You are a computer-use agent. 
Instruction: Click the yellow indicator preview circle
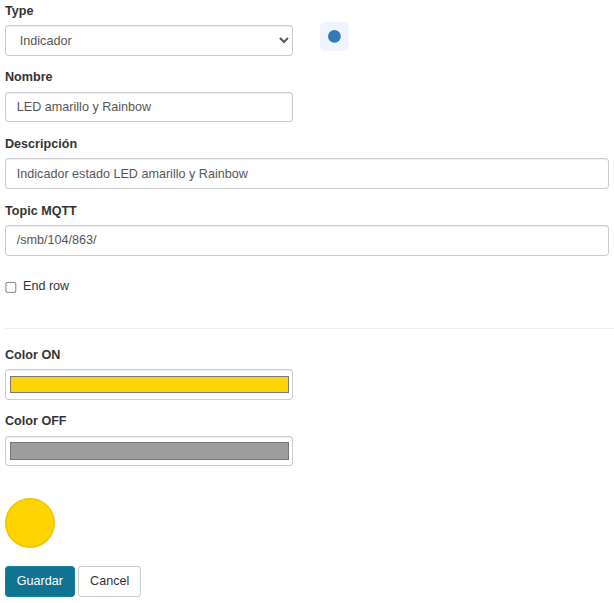coord(30,523)
